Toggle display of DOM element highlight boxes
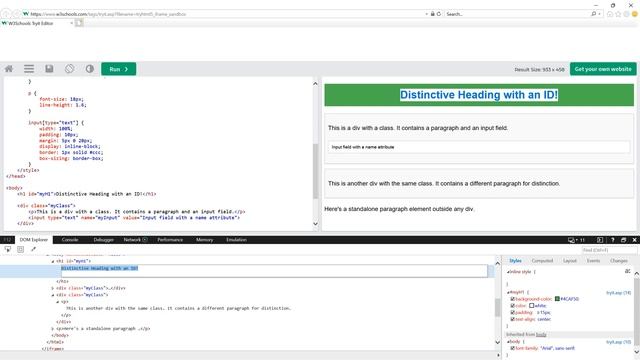The height and width of the screenshot is (360, 640). click(x=20, y=249)
